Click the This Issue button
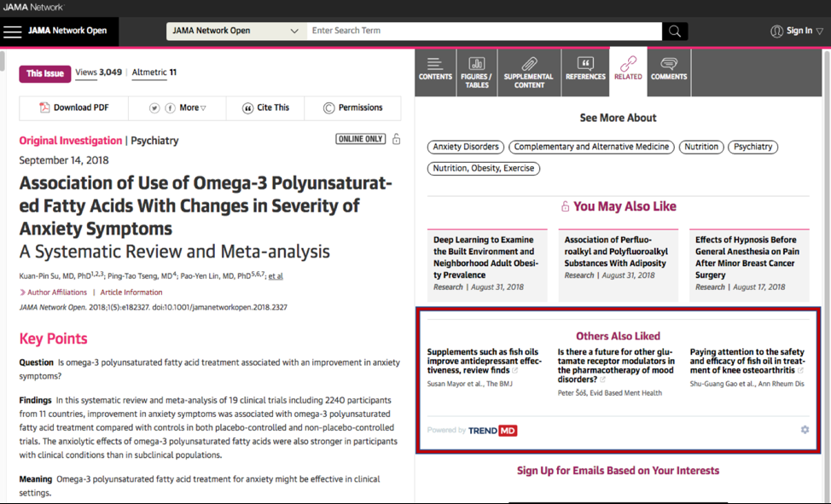This screenshot has width=831, height=504. click(44, 73)
